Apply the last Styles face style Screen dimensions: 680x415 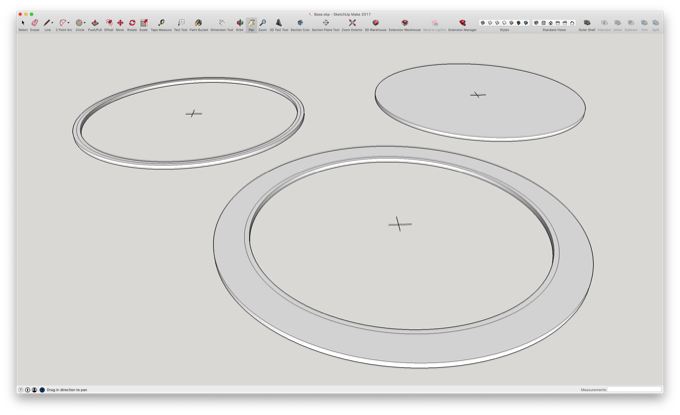click(526, 23)
